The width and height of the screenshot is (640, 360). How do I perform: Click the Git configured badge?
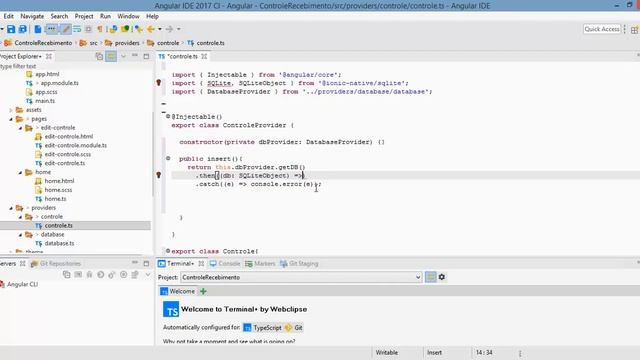[294, 328]
